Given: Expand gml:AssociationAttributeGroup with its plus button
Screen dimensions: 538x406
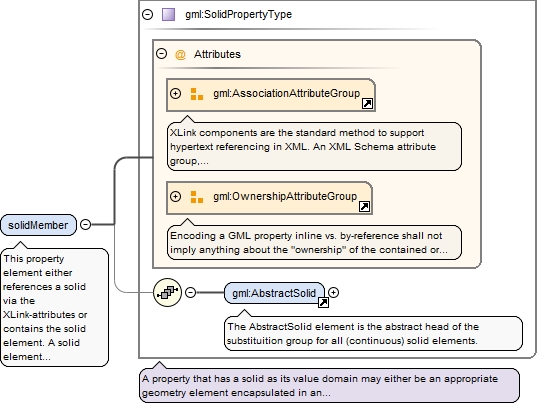Looking at the screenshot, I should click(x=175, y=93).
